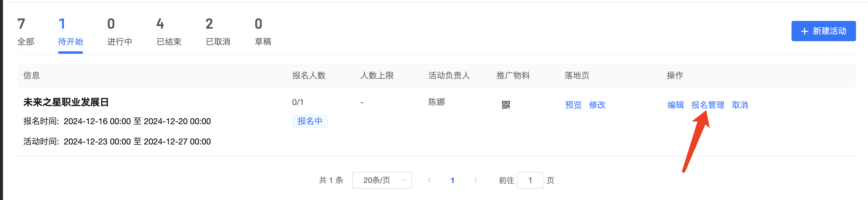The height and width of the screenshot is (200, 868).
Task: Click 编辑 for the activity
Action: (675, 105)
